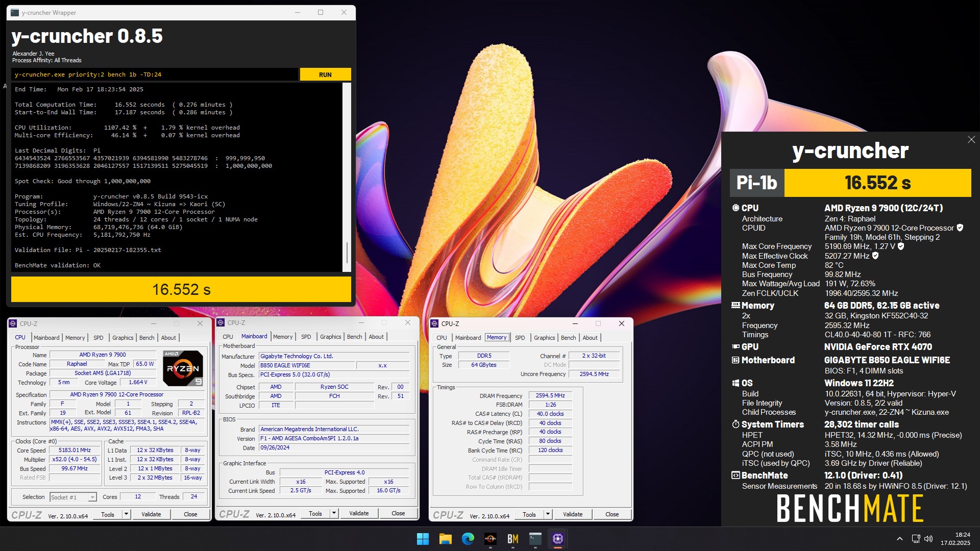Click the 'Raphael' code name field in CPU-Z
The width and height of the screenshot is (980, 551).
[77, 364]
